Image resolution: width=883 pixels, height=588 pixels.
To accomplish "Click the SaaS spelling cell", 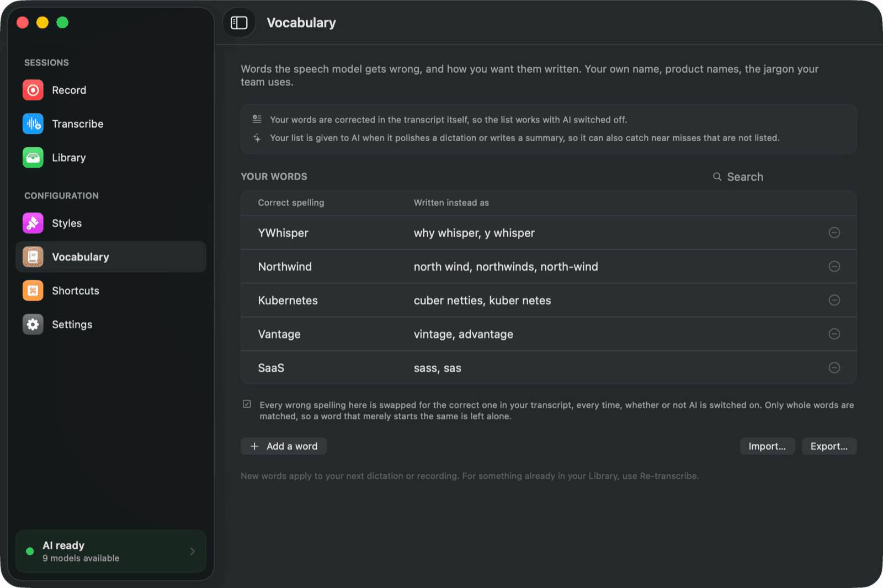I will pos(271,368).
